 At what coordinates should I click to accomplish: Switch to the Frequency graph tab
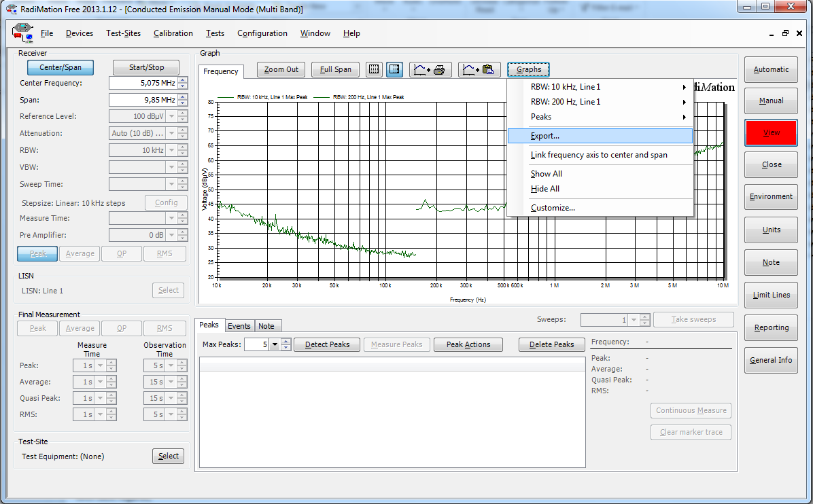(221, 71)
